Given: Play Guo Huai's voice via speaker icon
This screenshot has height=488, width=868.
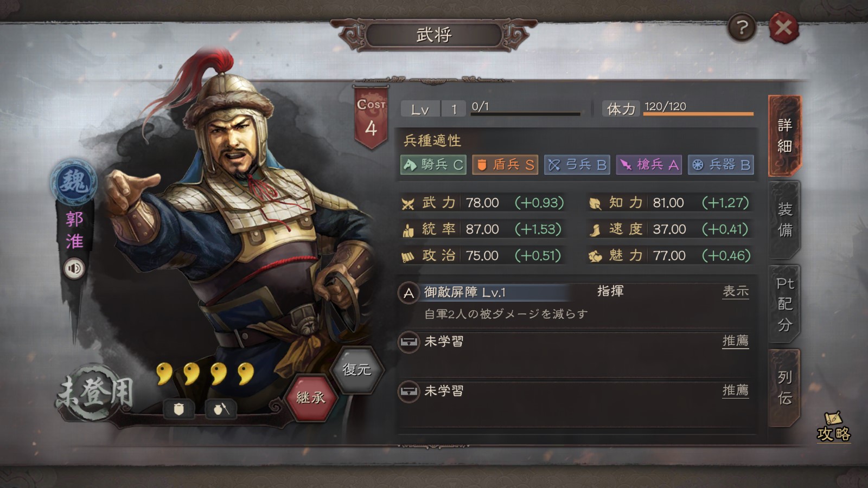Looking at the screenshot, I should click(x=74, y=268).
